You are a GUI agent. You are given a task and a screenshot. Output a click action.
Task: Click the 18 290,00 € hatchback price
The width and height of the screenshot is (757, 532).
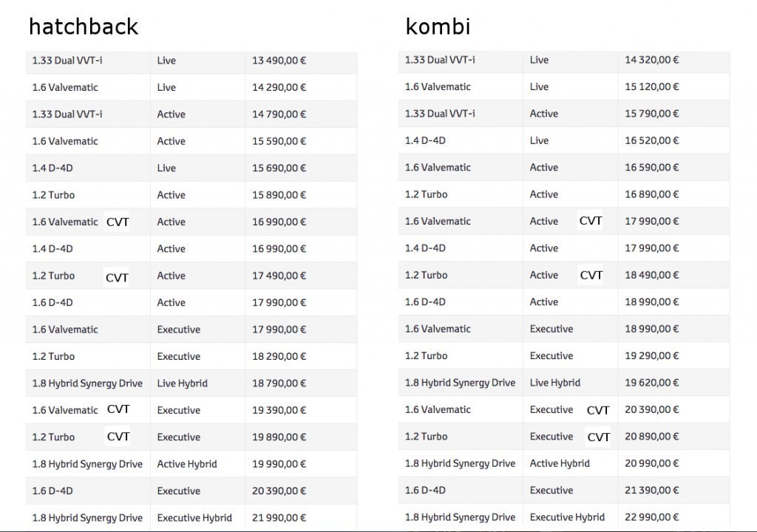click(279, 356)
